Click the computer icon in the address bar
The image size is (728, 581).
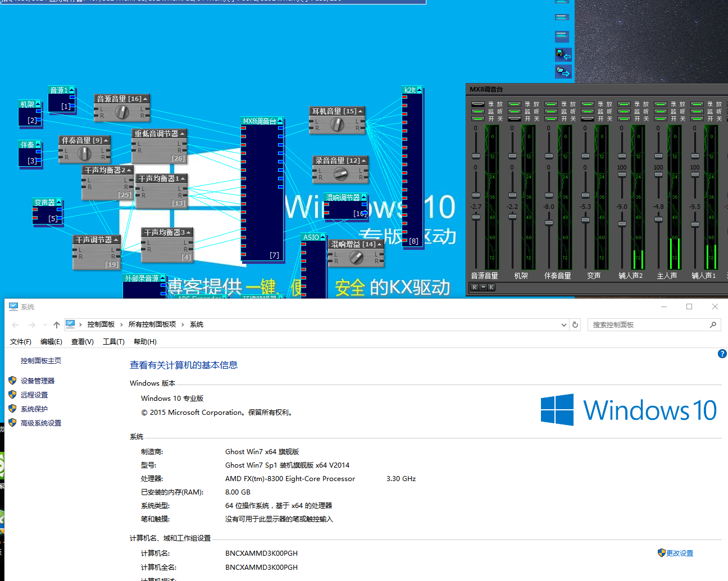70,324
